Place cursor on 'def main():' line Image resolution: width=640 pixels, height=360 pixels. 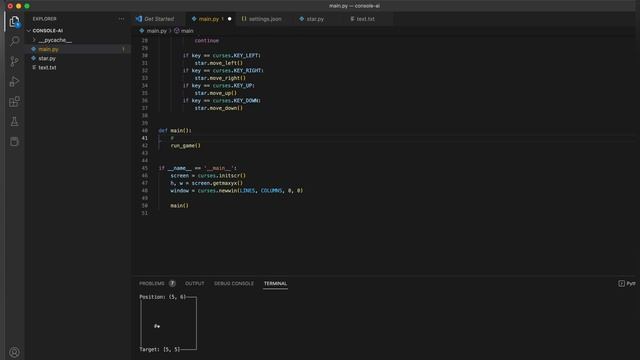click(175, 131)
